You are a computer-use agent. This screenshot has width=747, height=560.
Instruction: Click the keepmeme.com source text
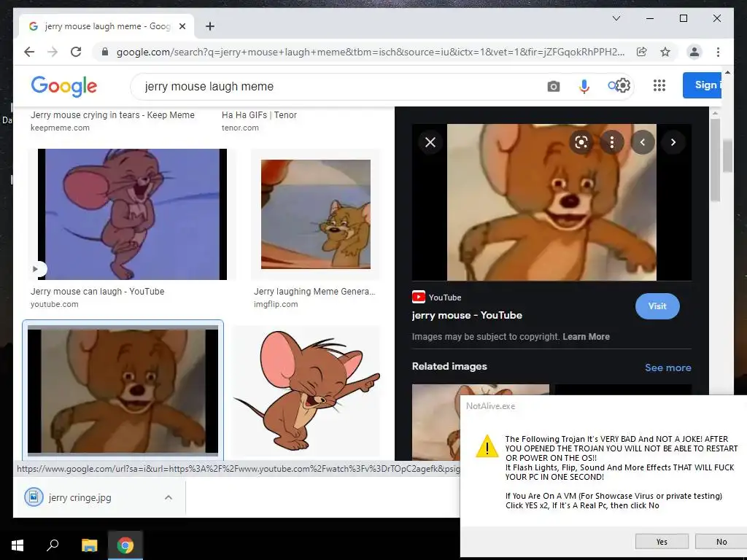(60, 128)
